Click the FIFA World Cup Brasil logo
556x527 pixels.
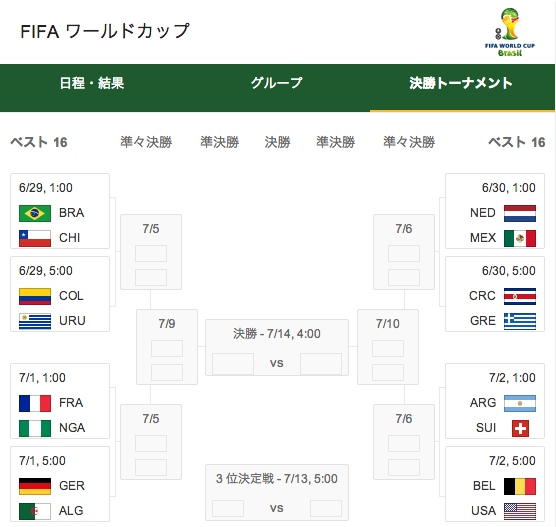[x=510, y=32]
